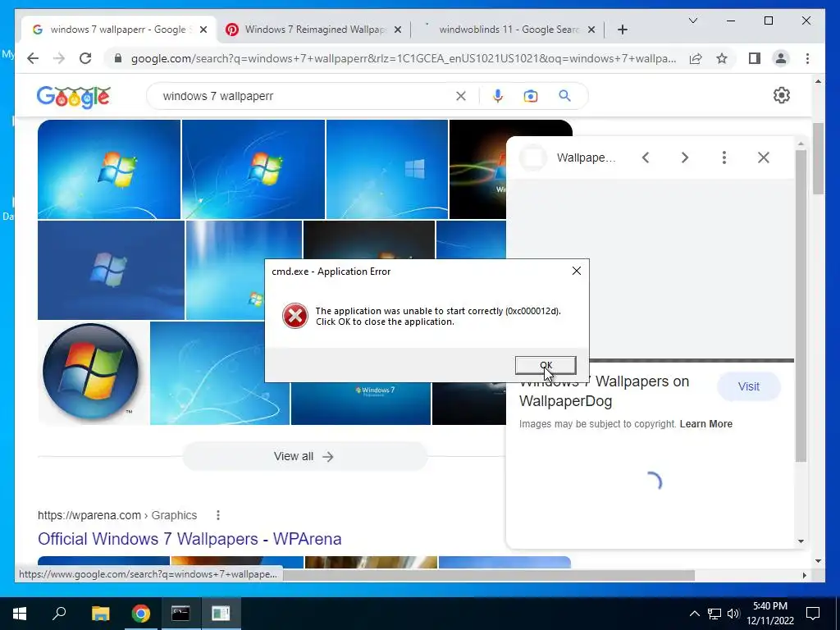Click the round Windows orb logo thumbnail
840x630 pixels.
click(x=91, y=372)
